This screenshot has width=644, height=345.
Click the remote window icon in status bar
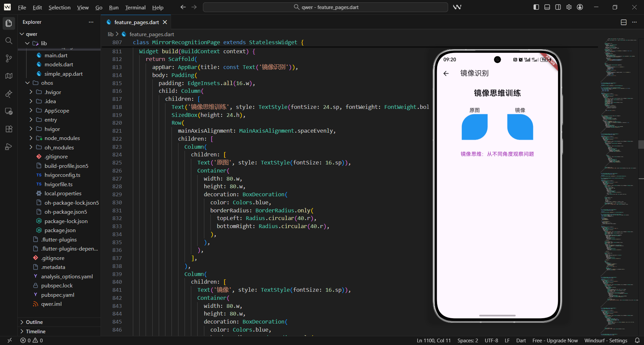tap(9, 340)
